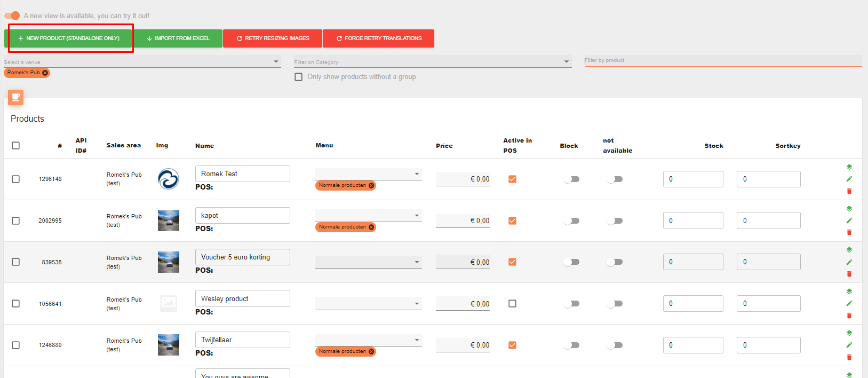
Task: Open Menu dropdown for Voucher 5 euro korting
Action: click(368, 262)
